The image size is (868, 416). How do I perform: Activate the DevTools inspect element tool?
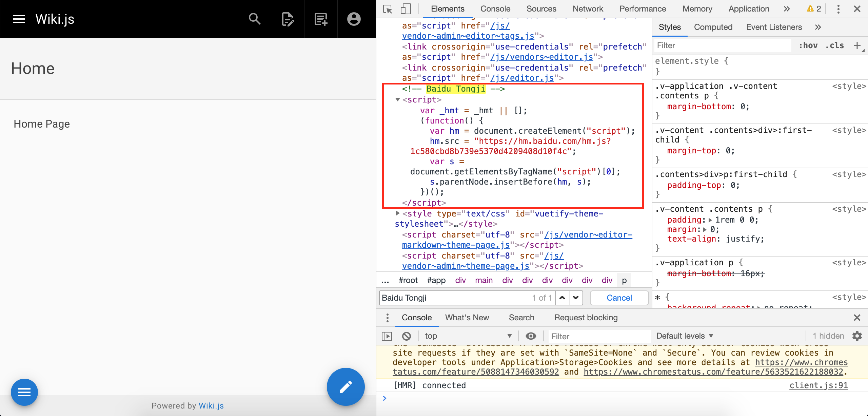coord(388,9)
